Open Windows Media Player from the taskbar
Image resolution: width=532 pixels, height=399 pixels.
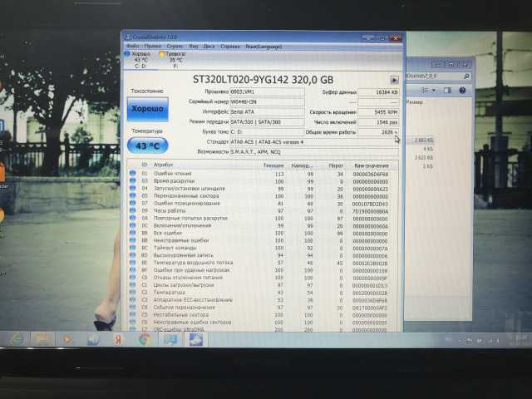click(x=66, y=339)
